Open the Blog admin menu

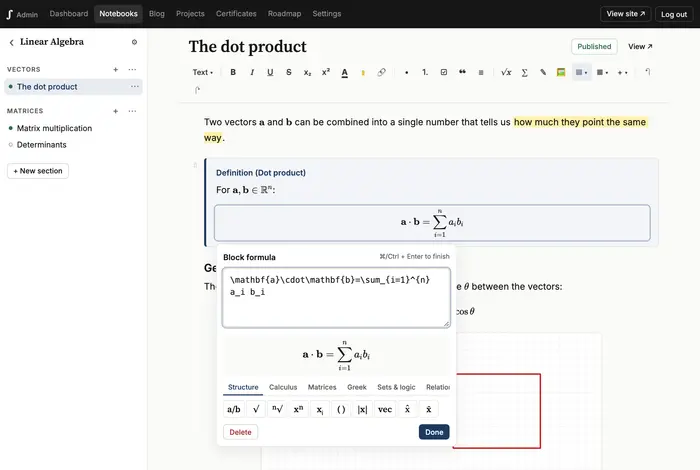157,14
